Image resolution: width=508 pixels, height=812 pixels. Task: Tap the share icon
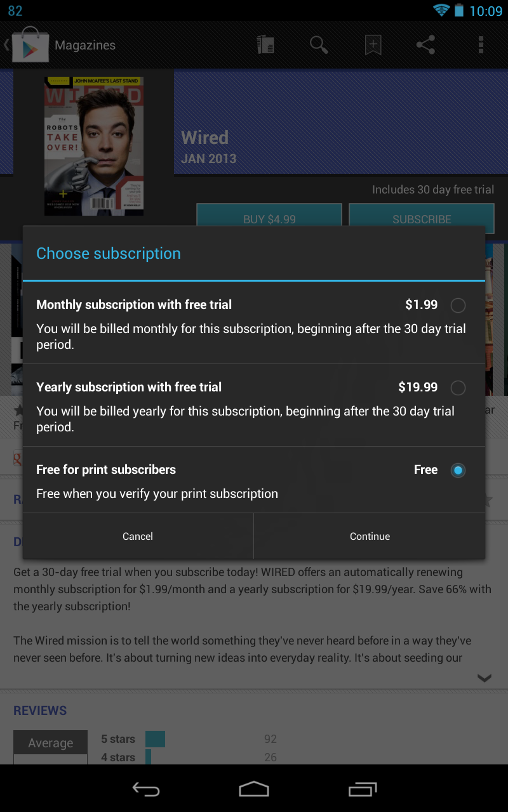pyautogui.click(x=425, y=44)
